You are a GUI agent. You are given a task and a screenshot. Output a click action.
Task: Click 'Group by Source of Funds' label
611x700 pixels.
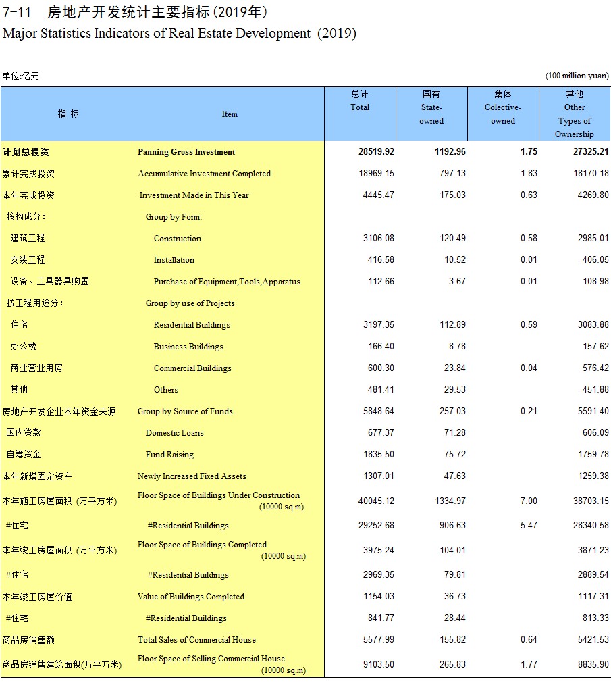click(184, 411)
